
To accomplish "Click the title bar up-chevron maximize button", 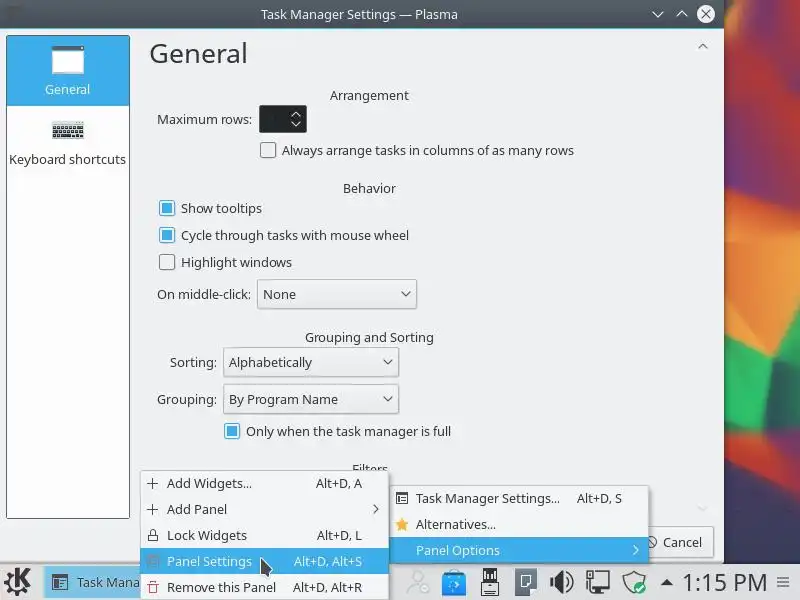I will (x=682, y=14).
